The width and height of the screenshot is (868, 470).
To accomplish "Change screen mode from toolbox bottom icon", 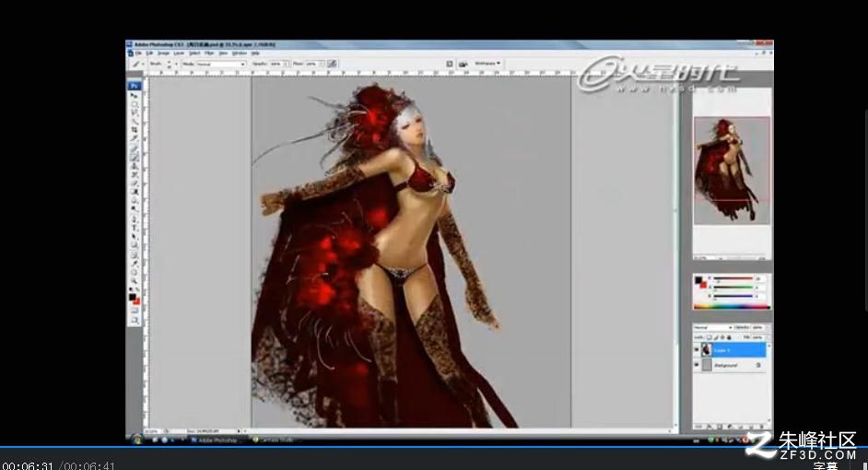I will coord(135,320).
